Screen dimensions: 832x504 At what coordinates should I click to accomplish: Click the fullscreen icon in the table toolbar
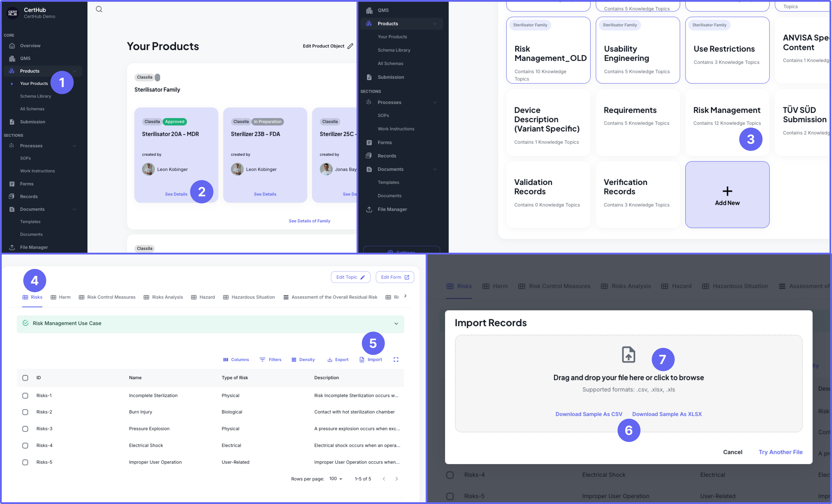[x=396, y=360]
